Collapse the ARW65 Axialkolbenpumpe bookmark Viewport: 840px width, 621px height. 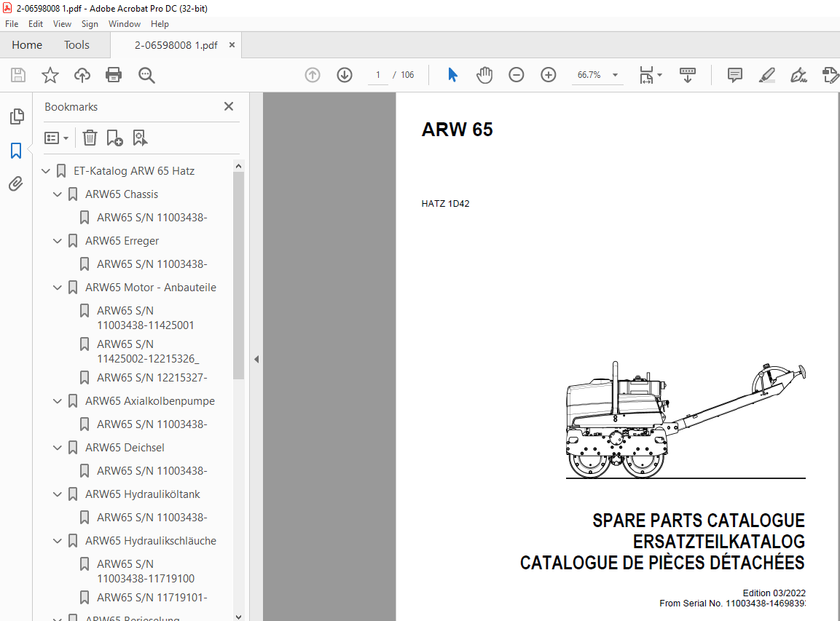click(x=58, y=401)
